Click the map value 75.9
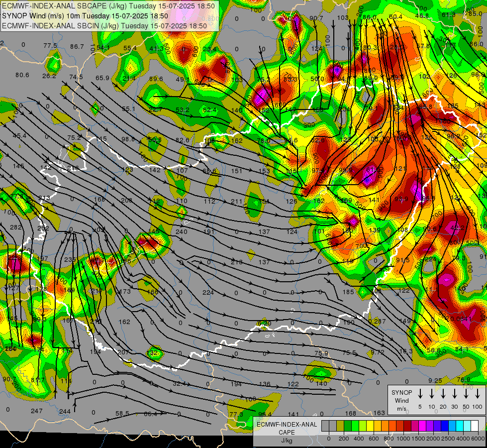 pos(321,353)
